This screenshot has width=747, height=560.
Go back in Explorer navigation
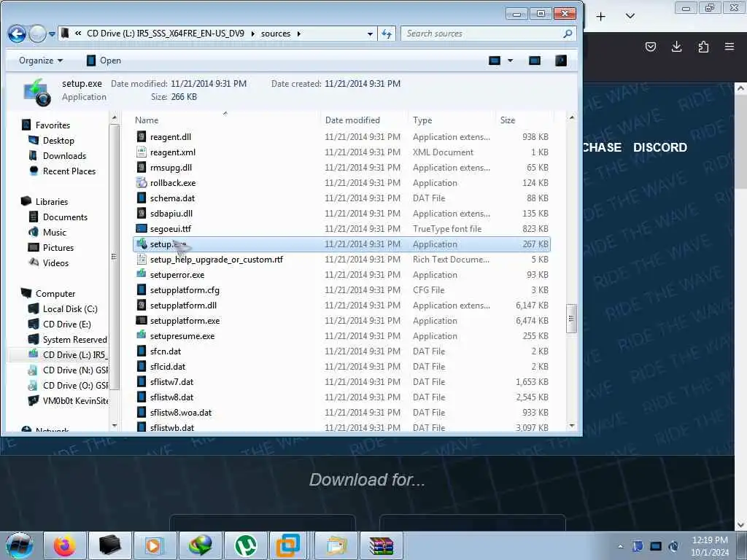18,34
